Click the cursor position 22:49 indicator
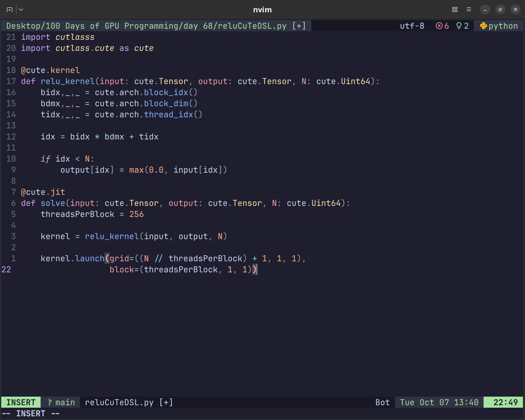This screenshot has height=420, width=525. (x=505, y=402)
